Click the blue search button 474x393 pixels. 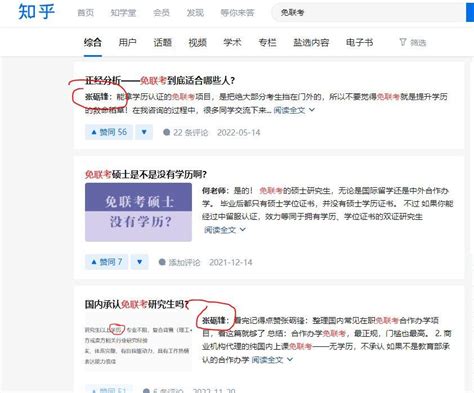(x=470, y=13)
